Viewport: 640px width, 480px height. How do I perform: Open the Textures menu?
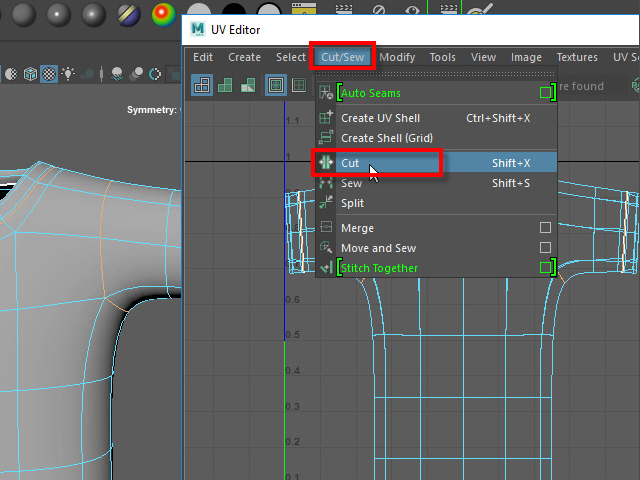577,57
